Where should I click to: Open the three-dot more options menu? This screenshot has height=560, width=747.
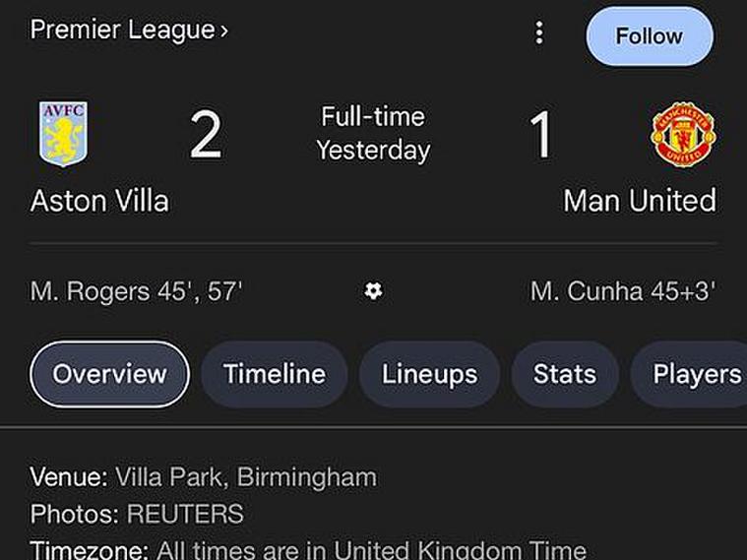coord(538,33)
